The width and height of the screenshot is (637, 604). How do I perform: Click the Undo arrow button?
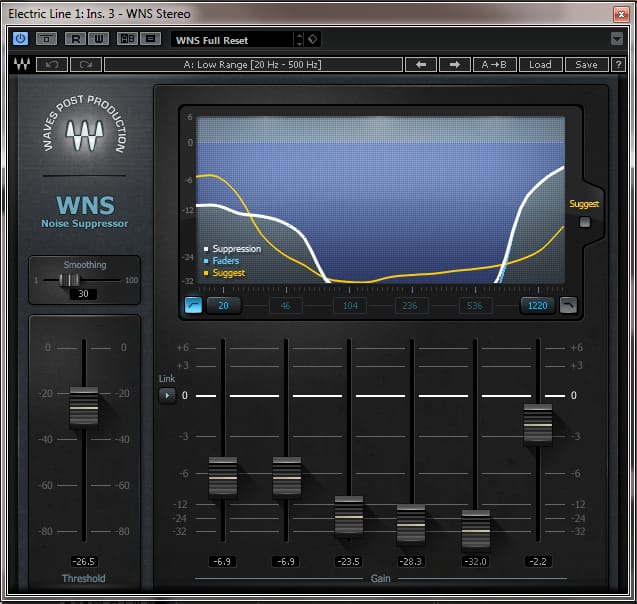click(52, 65)
